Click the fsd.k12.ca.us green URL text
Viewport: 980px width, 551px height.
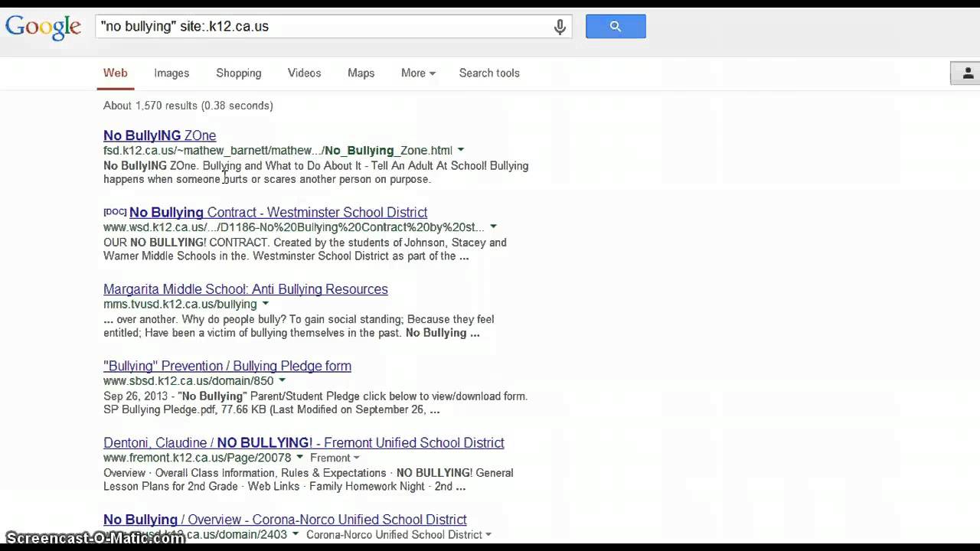(278, 151)
